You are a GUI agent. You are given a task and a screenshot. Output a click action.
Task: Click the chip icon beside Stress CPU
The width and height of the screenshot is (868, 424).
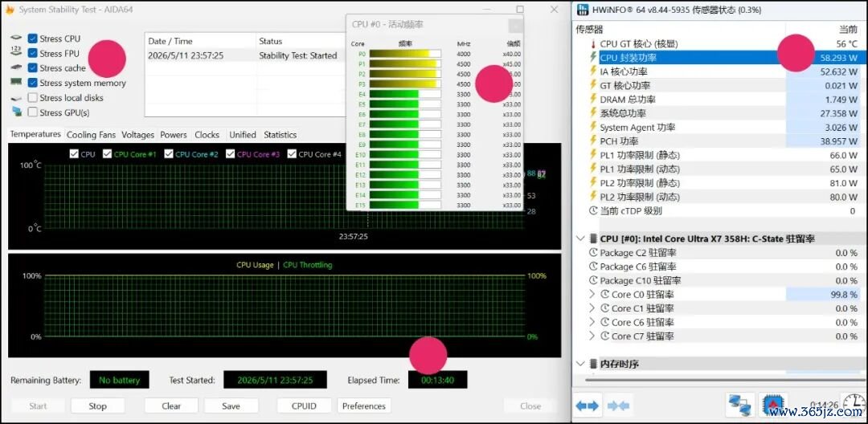pos(17,38)
